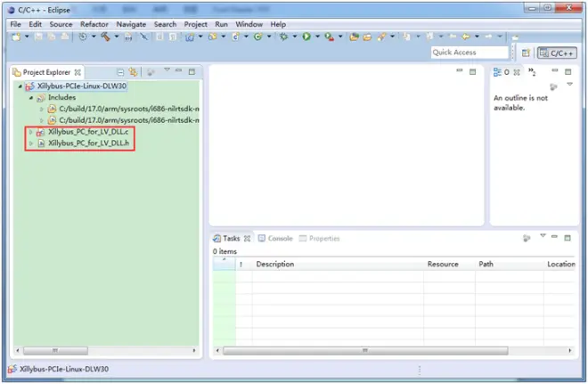Viewport: 588px width, 384px height.
Task: Click the Resource column header
Action: coord(443,264)
